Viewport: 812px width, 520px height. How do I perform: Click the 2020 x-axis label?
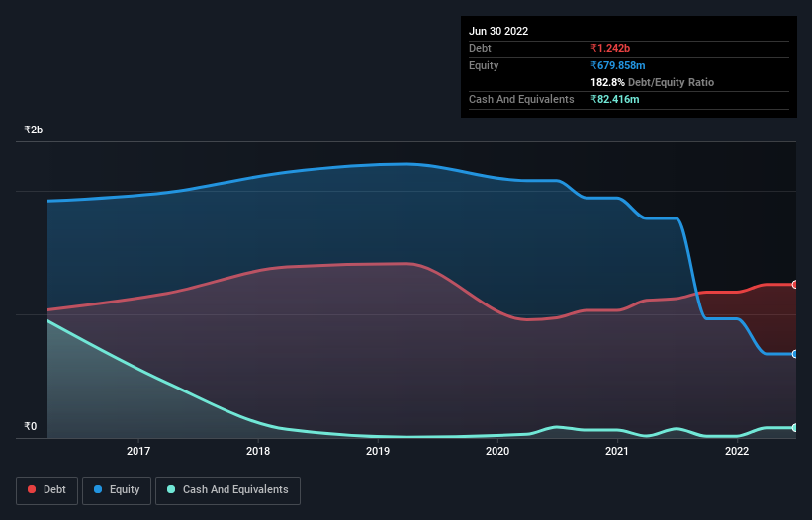pos(497,451)
